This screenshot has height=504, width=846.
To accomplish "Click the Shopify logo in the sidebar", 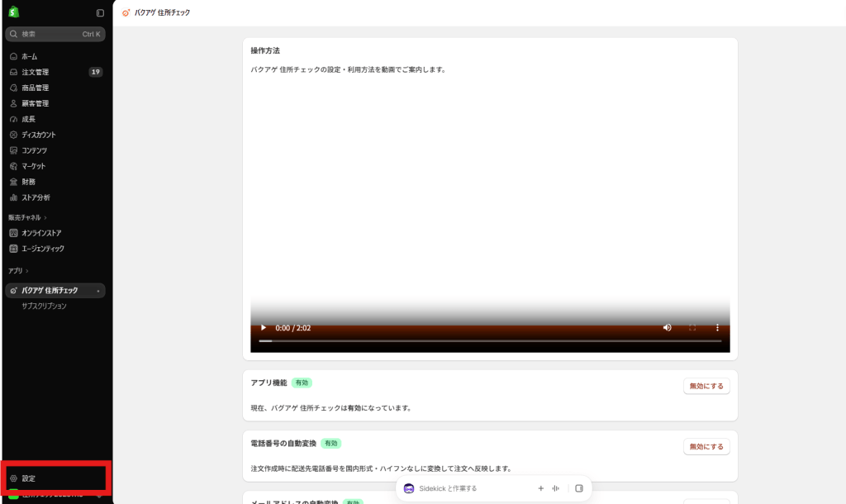I will 13,12.
